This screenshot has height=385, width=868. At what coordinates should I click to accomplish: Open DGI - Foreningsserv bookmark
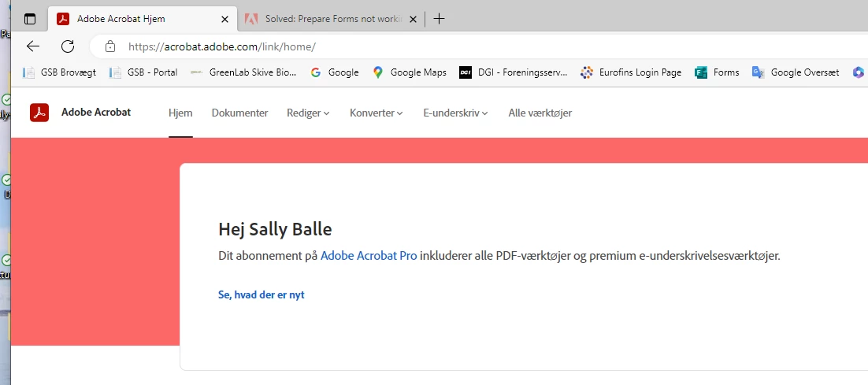click(514, 72)
